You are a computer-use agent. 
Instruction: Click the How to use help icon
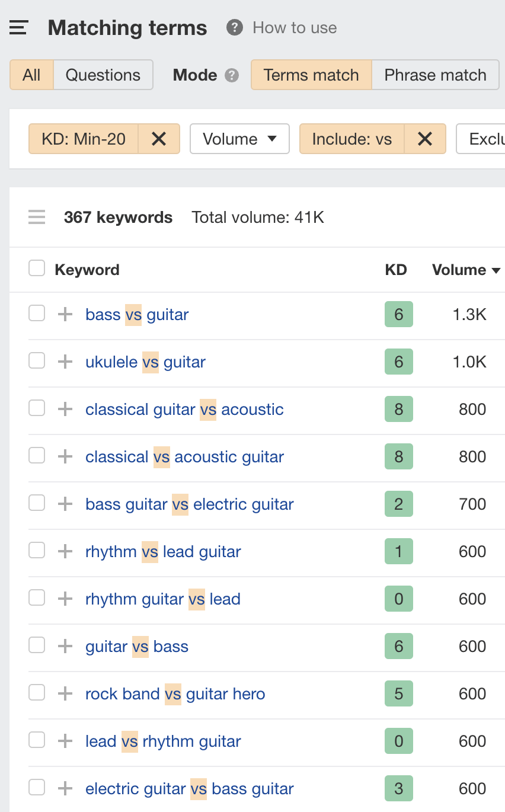tap(234, 27)
